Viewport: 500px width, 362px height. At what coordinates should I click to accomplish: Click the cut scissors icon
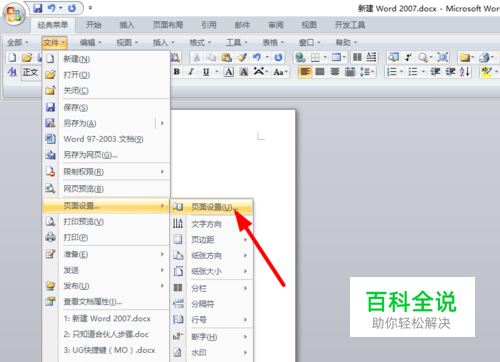pos(197,58)
